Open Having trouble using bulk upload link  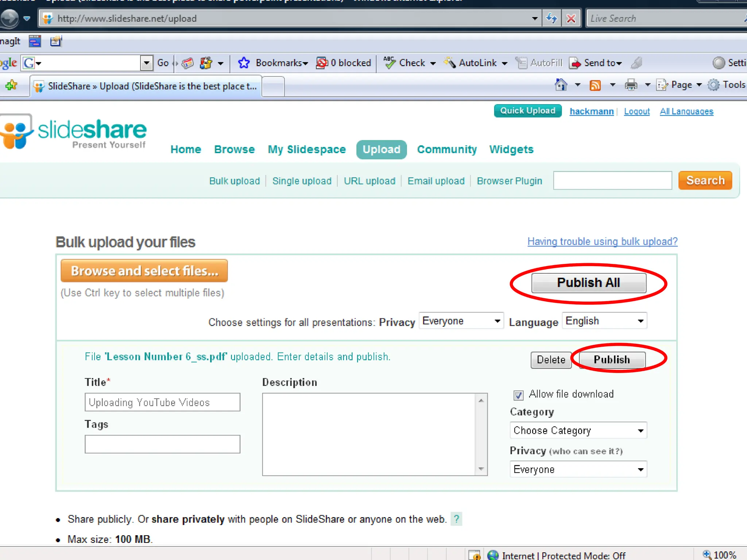tap(602, 241)
